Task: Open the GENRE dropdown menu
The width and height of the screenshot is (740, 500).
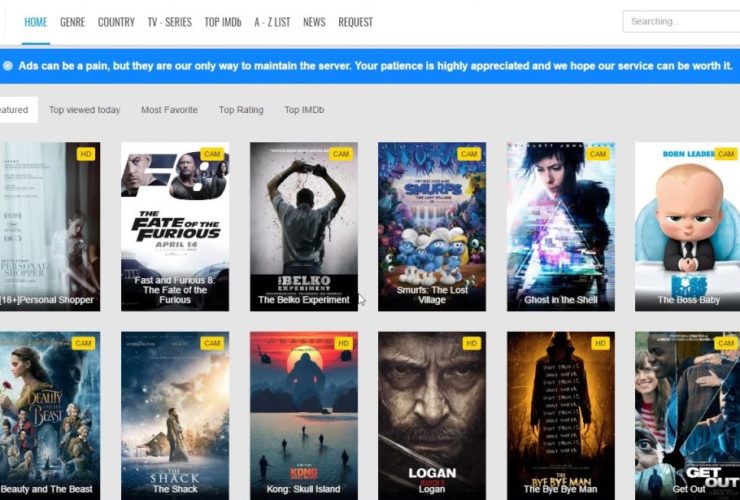Action: click(72, 22)
